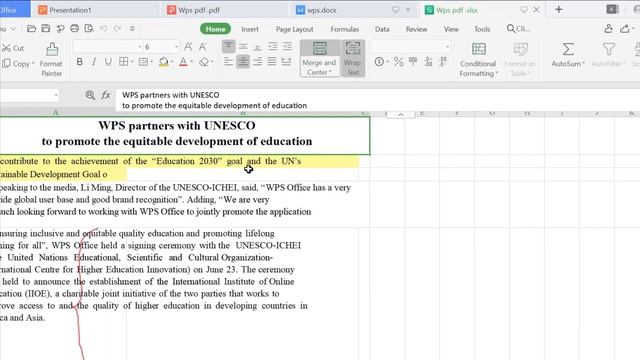Align cell text to the bottom

[258, 47]
